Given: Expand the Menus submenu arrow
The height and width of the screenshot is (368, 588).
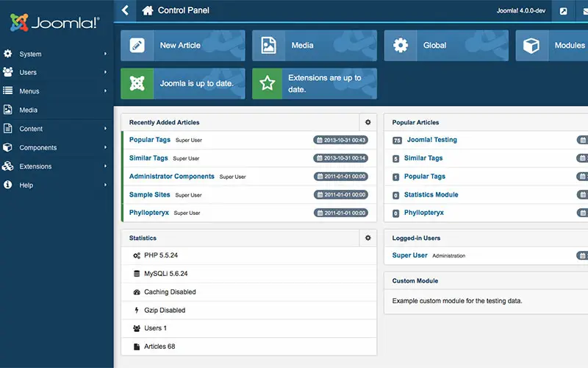Looking at the screenshot, I should pos(105,91).
